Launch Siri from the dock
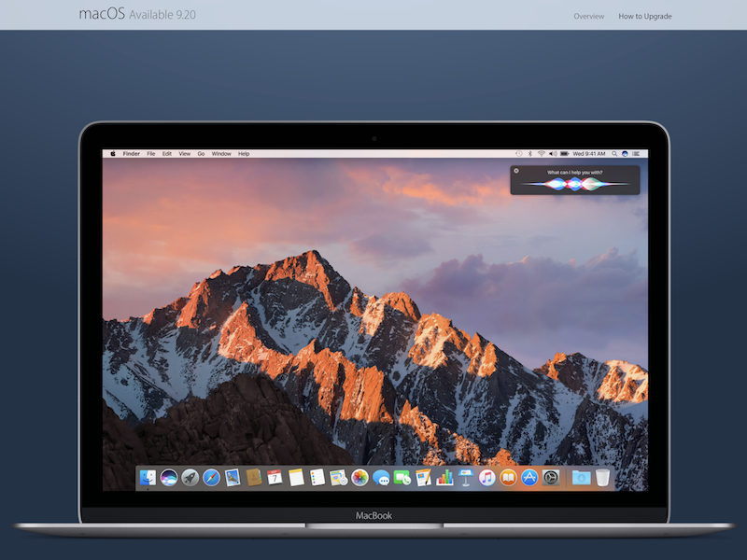This screenshot has height=560, width=747. coord(169,478)
